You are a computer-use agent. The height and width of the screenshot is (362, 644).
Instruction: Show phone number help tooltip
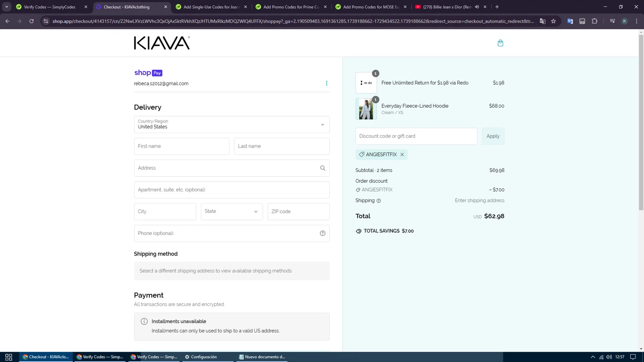click(x=323, y=233)
